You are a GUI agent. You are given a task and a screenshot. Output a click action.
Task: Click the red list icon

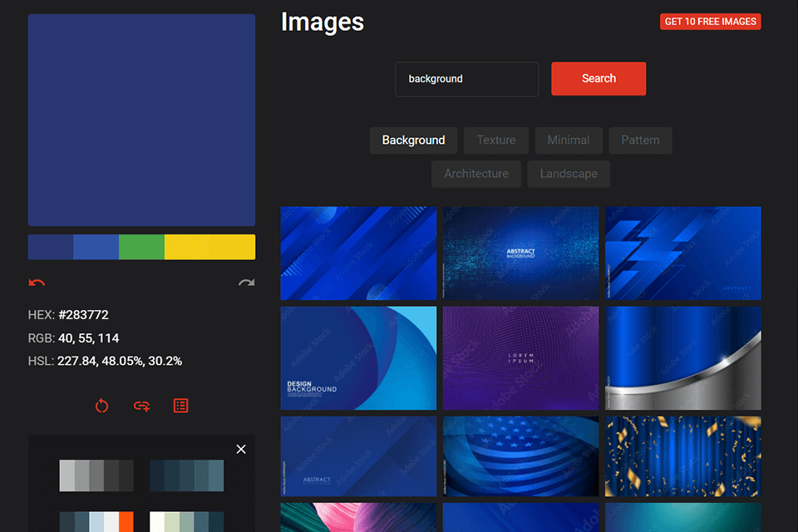point(180,406)
